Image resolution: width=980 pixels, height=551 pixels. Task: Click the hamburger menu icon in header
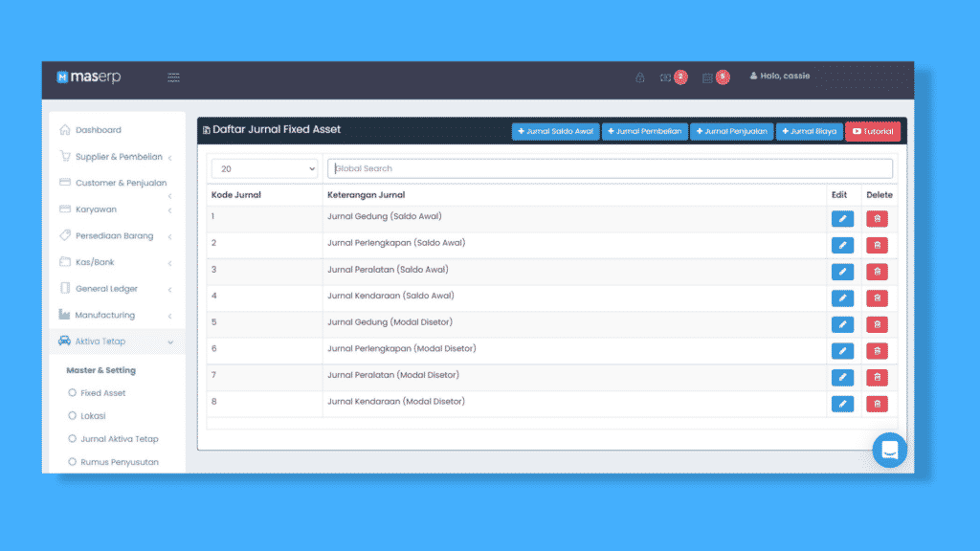[173, 77]
